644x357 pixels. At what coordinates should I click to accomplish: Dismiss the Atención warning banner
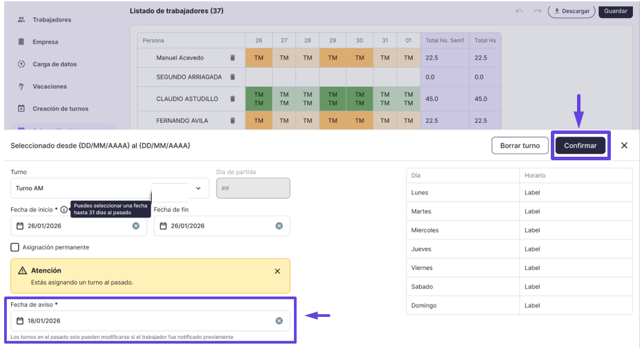[277, 271]
